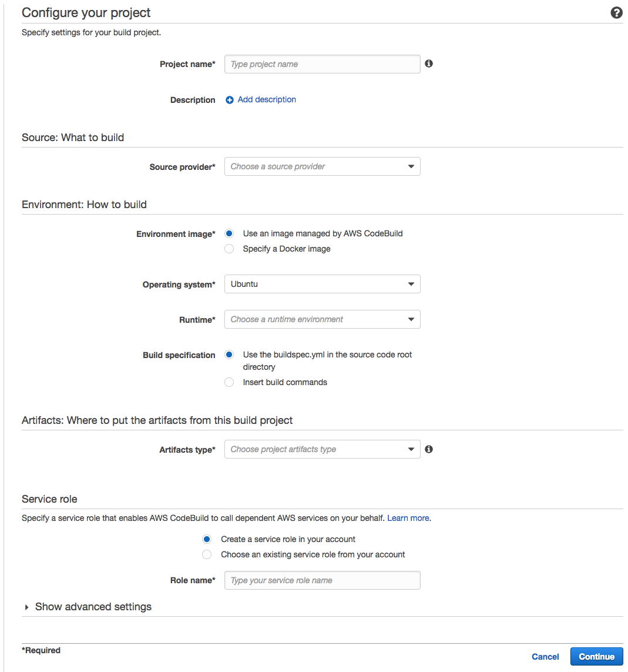Click the info icon beside Artifacts type
This screenshot has width=628, height=672.
428,449
